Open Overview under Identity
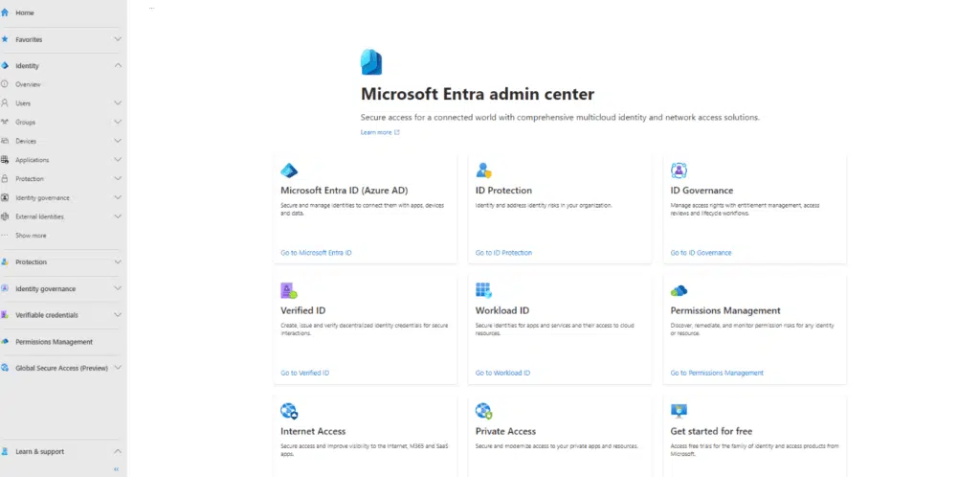The width and height of the screenshot is (980, 477). pos(28,84)
